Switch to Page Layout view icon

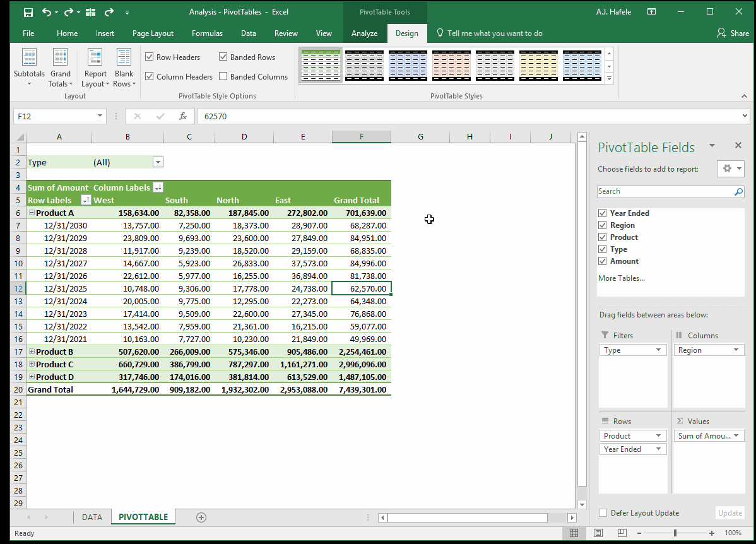coord(598,533)
